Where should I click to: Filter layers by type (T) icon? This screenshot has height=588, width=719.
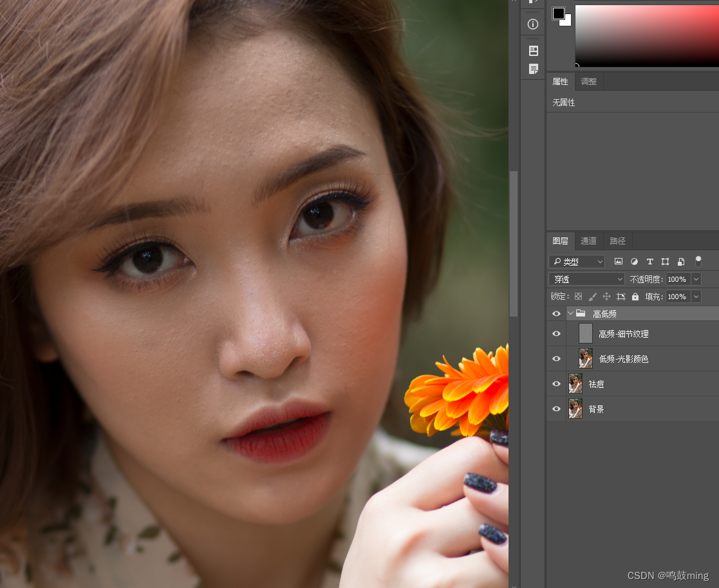(649, 261)
